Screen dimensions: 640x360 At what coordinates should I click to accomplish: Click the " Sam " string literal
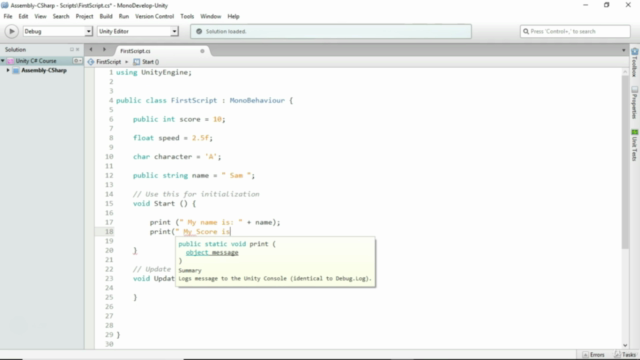[x=236, y=176]
